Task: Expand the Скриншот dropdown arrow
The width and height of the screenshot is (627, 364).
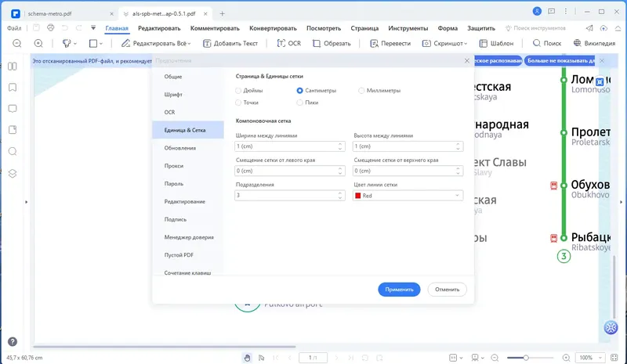Action: pyautogui.click(x=466, y=44)
